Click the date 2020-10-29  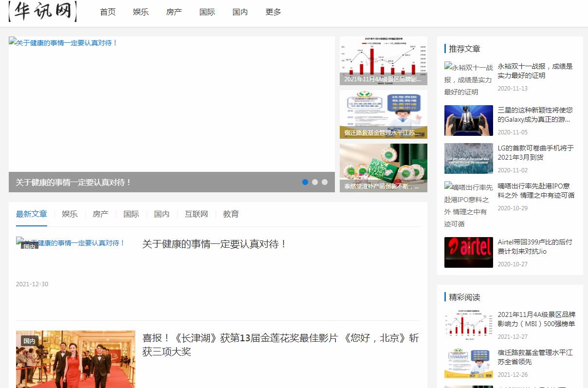point(513,208)
